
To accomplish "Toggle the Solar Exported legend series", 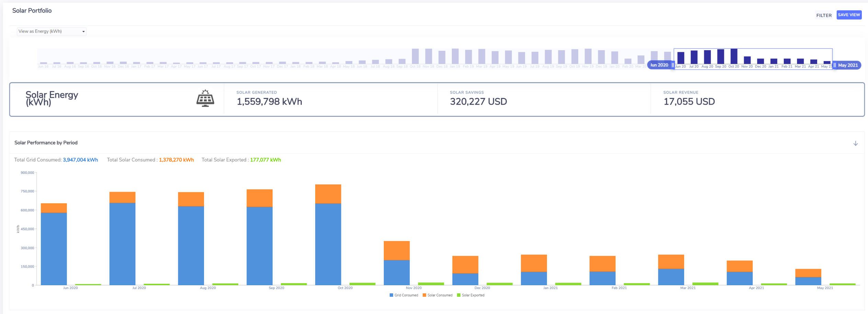I will [x=471, y=295].
